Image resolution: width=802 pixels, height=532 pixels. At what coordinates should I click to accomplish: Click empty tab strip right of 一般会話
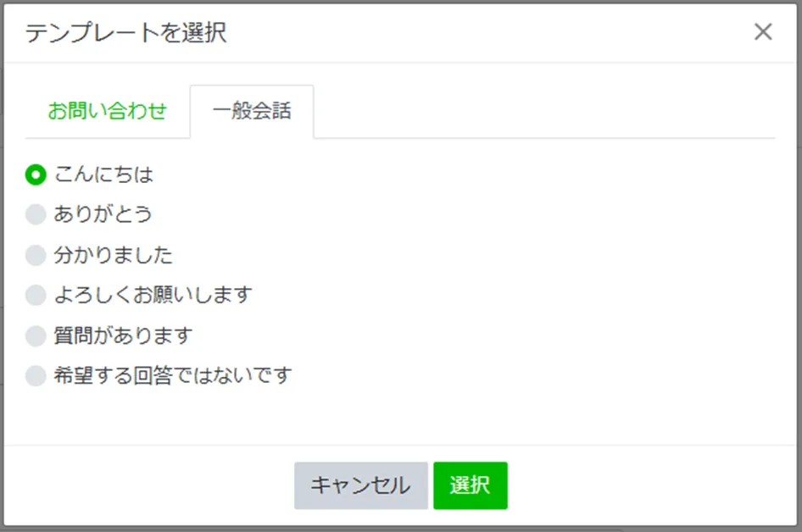pyautogui.click(x=543, y=111)
